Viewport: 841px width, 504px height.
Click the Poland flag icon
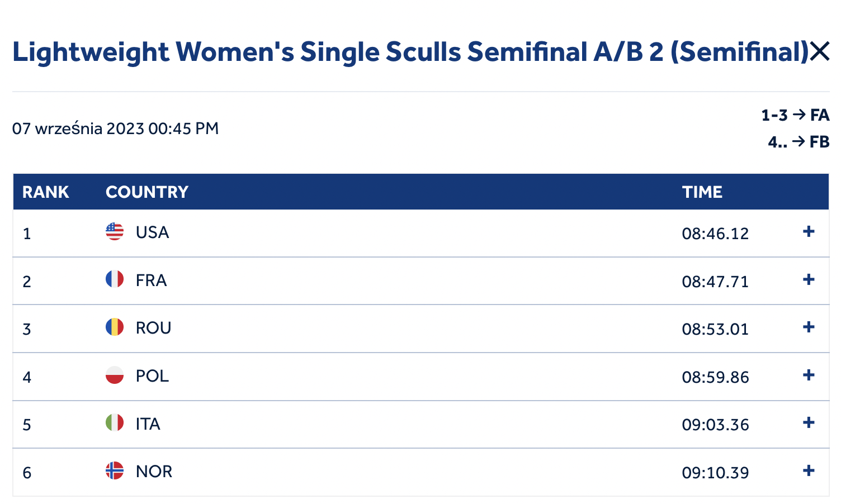tap(115, 375)
